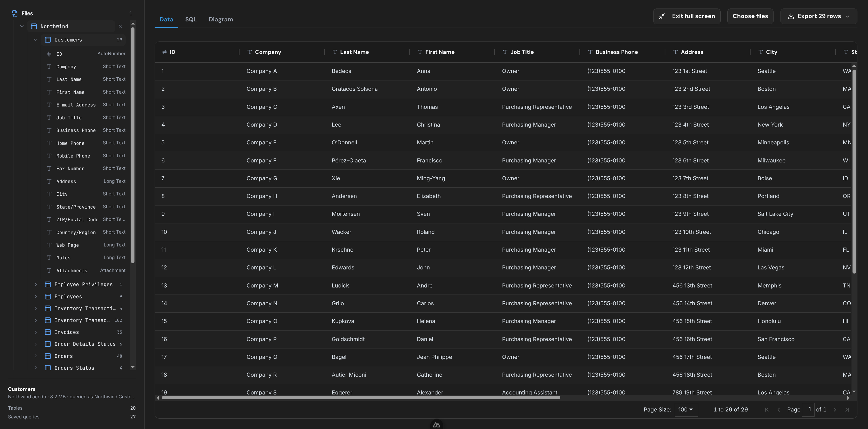Click the Choose files button
The height and width of the screenshot is (429, 868).
point(750,16)
